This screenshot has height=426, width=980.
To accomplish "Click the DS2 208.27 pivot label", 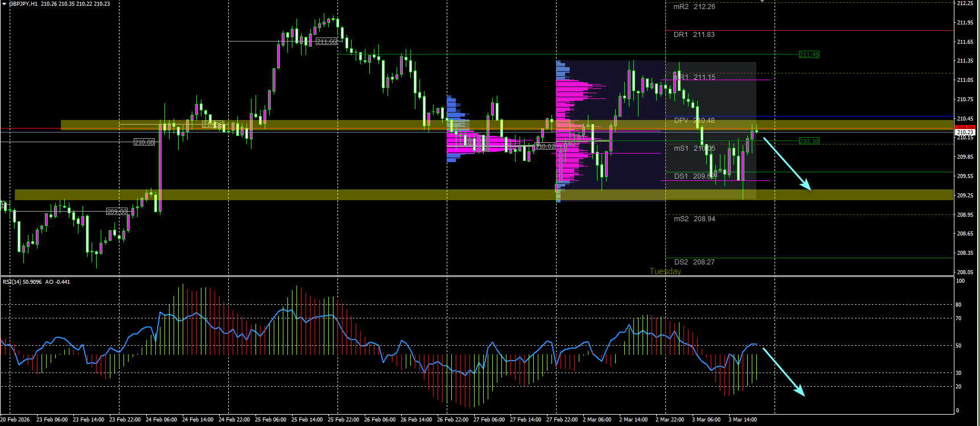I will [694, 262].
